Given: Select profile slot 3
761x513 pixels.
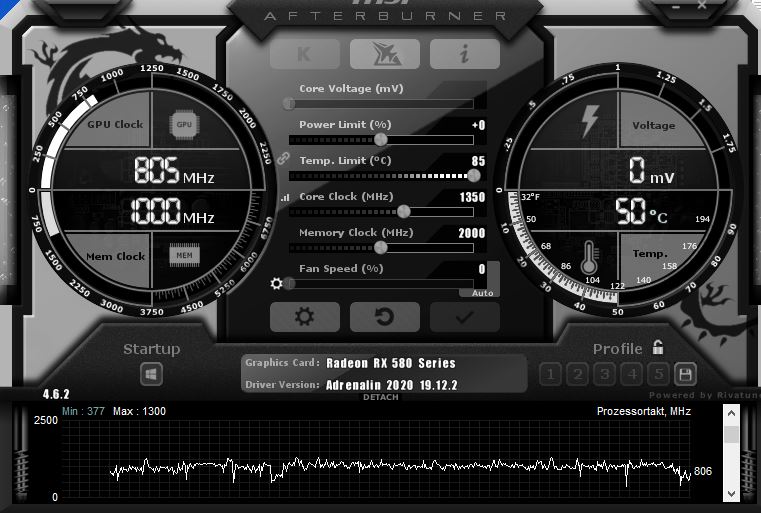Looking at the screenshot, I should pos(605,374).
